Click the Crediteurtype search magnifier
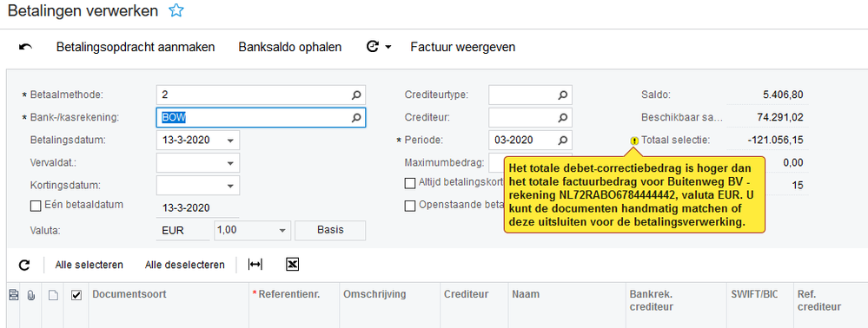 point(562,95)
